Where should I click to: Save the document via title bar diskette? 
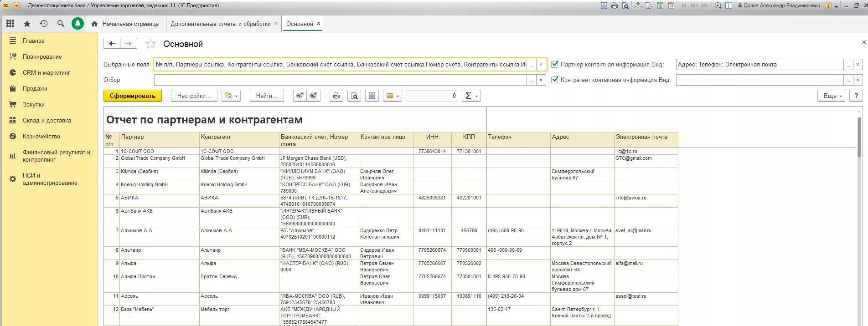(604, 5)
